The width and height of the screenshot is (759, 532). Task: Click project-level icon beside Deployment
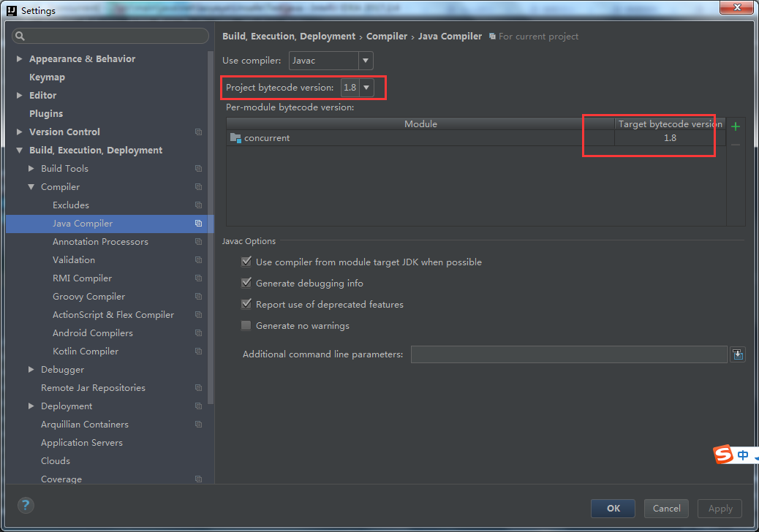[198, 406]
